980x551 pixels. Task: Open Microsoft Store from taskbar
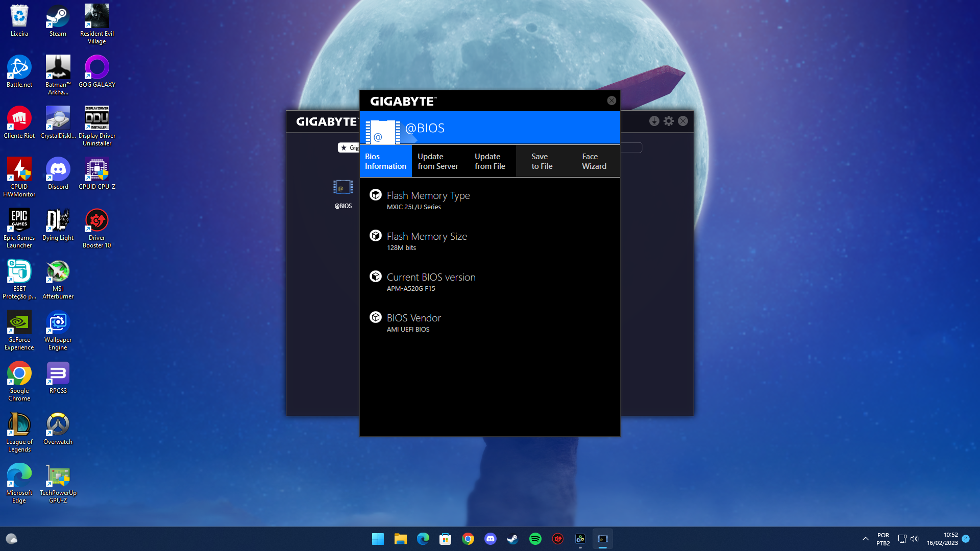point(445,539)
